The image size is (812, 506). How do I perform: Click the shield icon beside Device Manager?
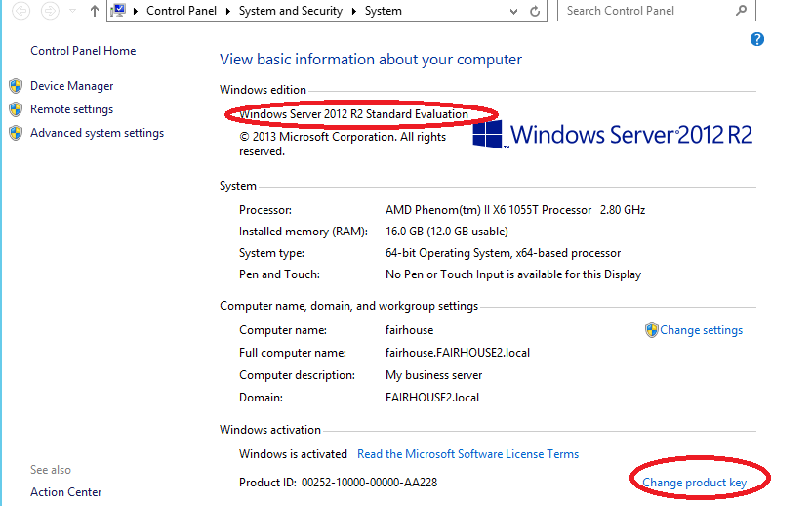[x=16, y=86]
